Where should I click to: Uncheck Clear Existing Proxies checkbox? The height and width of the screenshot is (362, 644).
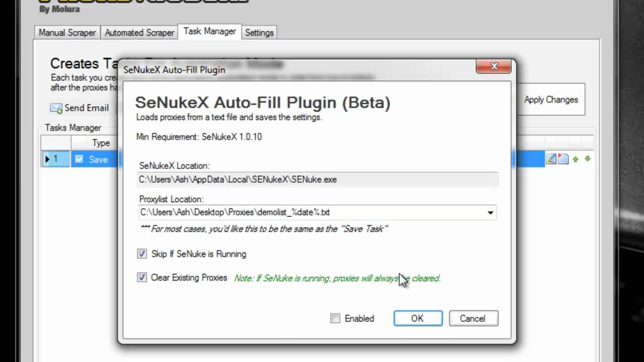pos(142,278)
